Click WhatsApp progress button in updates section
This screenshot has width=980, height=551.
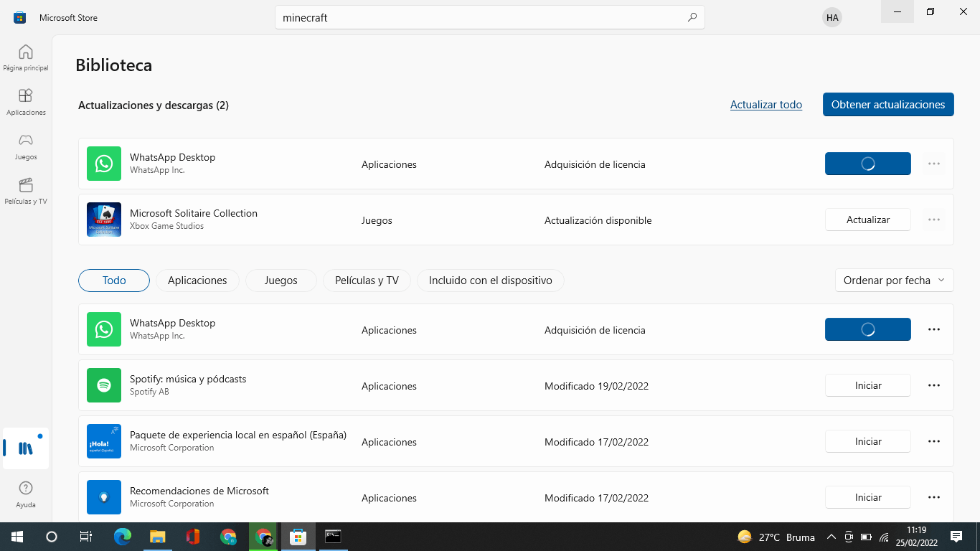click(x=868, y=164)
